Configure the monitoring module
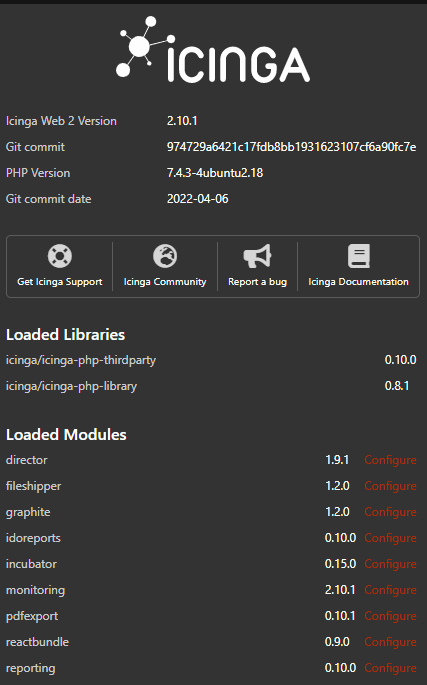Screen dimensions: 427x685 coord(390,590)
